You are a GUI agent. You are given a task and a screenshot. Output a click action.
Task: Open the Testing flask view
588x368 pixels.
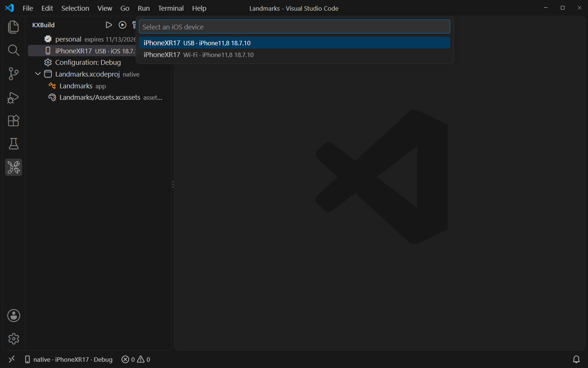(x=14, y=144)
